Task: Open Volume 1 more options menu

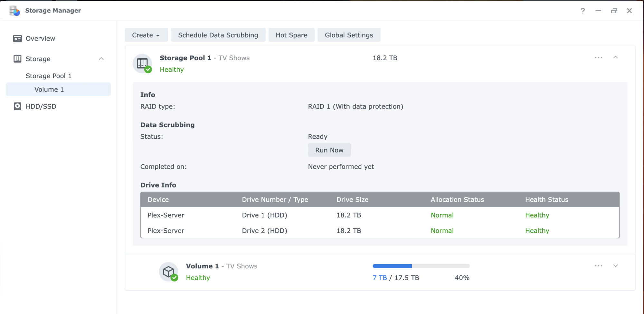Action: (x=598, y=266)
